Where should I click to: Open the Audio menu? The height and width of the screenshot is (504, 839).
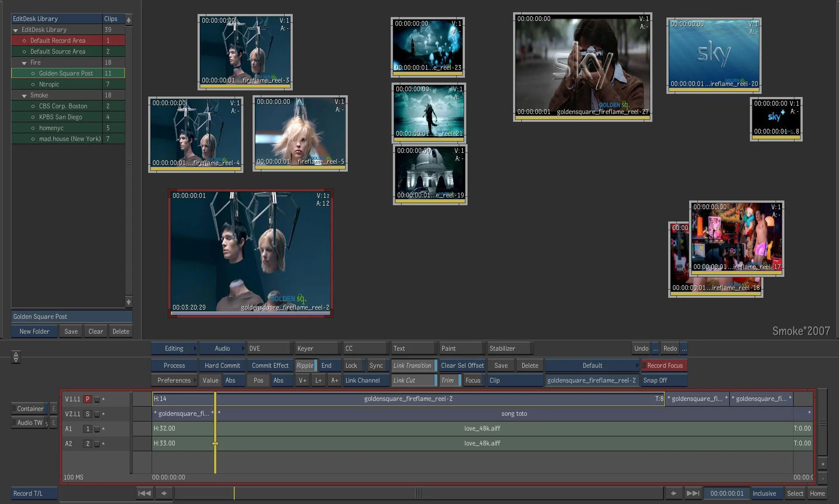click(222, 349)
